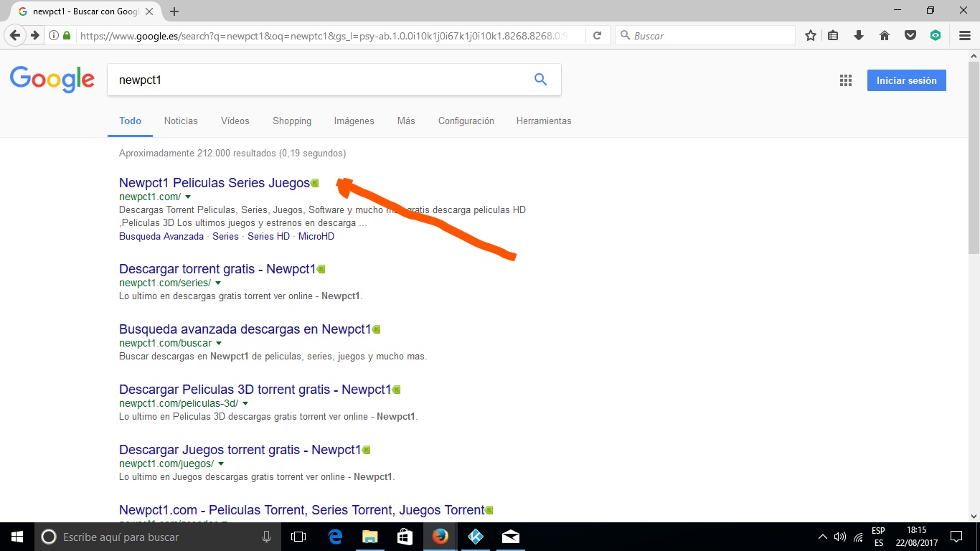
Task: Go to Firefox home page icon
Action: 885,35
